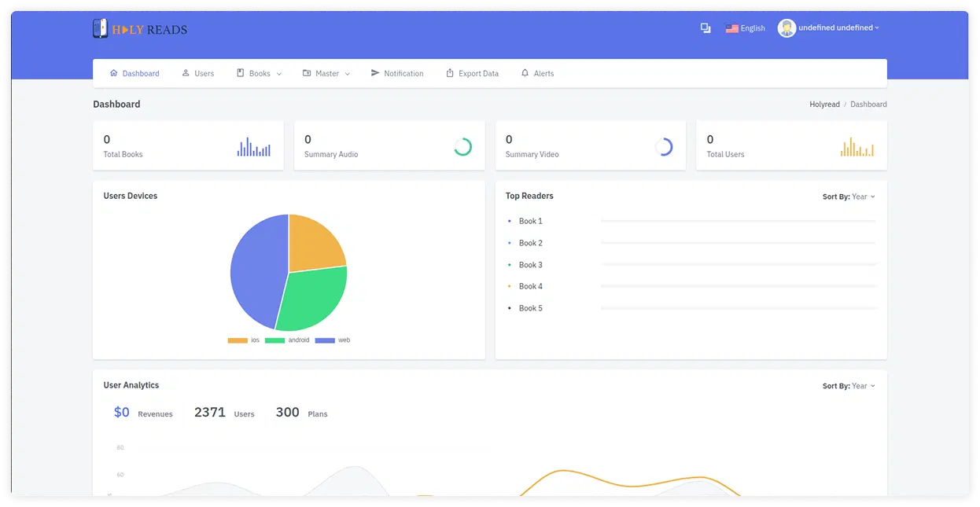Click the Notification paper-plane icon
Image resolution: width=980 pixels, height=507 pixels.
375,73
